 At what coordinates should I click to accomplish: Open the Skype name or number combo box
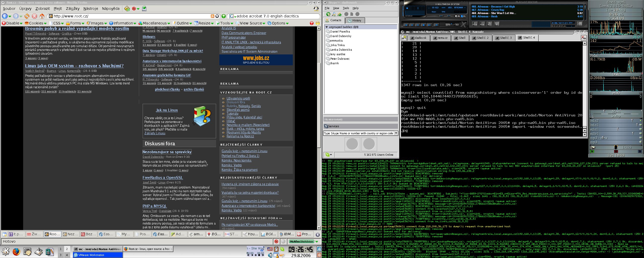pos(396,133)
